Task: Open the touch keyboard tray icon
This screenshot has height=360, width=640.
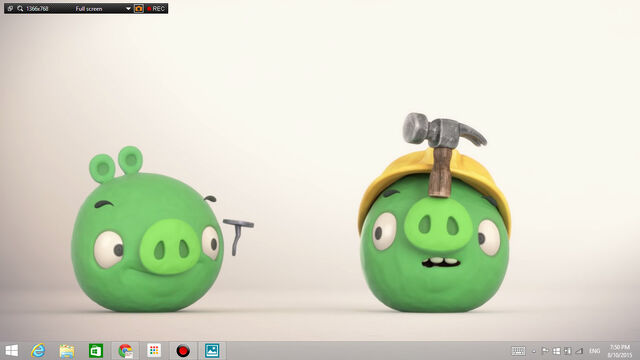Action: pyautogui.click(x=518, y=351)
